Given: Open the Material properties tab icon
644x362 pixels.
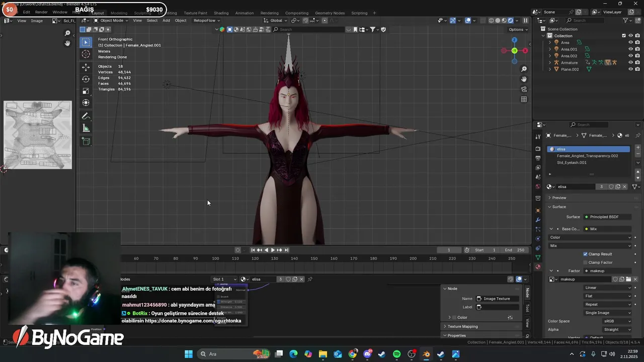Looking at the screenshot, I should pos(538,267).
